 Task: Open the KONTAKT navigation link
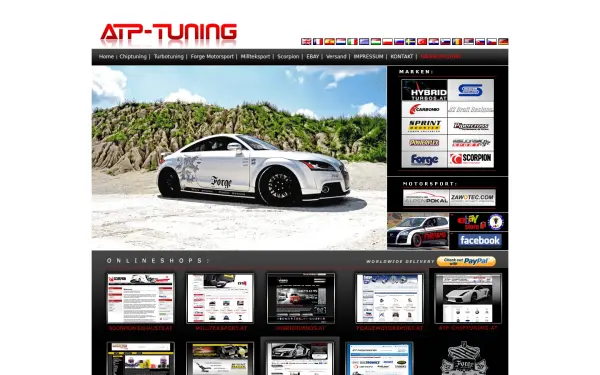(401, 57)
